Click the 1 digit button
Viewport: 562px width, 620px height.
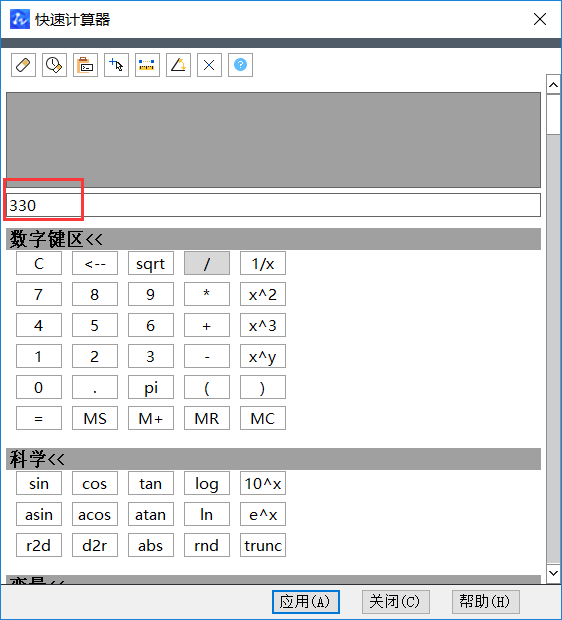tap(39, 356)
